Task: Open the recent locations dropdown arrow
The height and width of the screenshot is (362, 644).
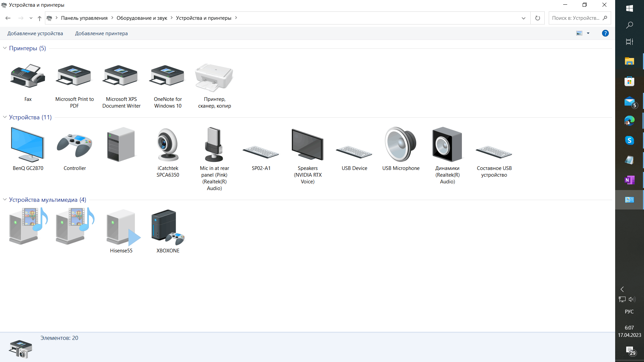Action: [x=31, y=18]
